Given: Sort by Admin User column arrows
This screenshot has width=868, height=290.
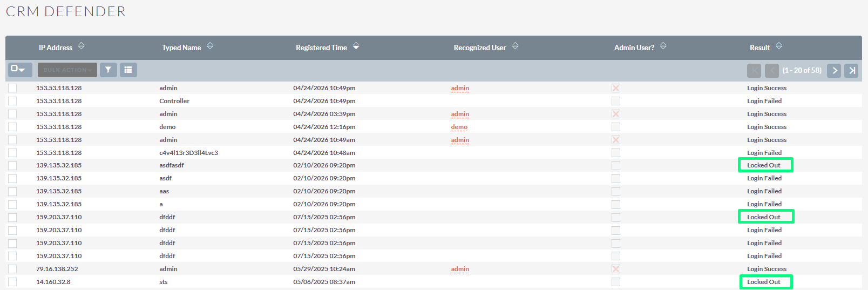Looking at the screenshot, I should click(663, 46).
